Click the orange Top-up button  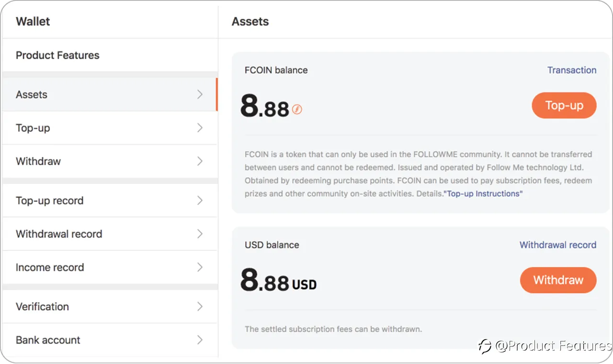[x=564, y=105]
